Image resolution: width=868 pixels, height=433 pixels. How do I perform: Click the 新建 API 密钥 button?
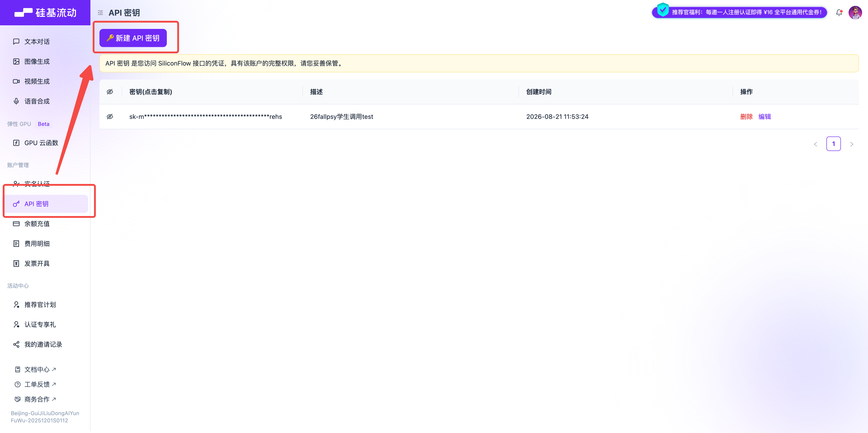tap(133, 38)
